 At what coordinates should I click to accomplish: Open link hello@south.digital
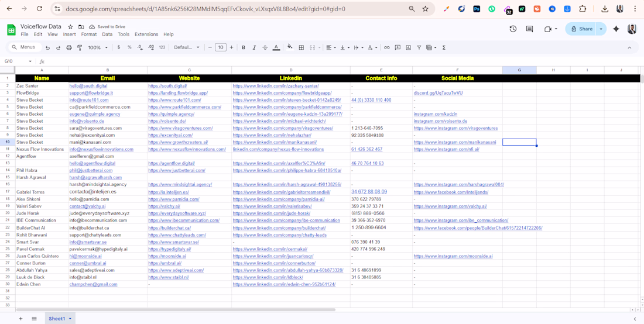coord(88,86)
